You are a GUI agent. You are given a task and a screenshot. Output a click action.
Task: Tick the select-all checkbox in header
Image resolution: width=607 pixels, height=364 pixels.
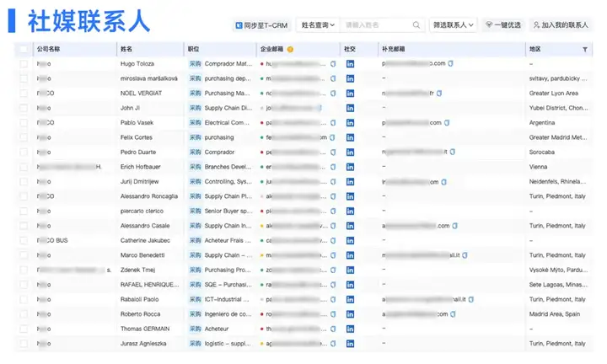pos(23,49)
